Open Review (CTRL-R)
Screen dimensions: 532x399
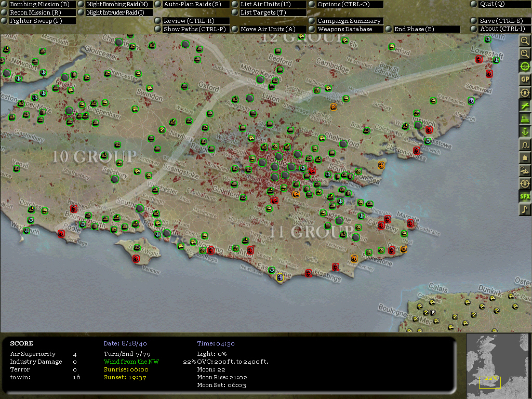[x=192, y=21]
